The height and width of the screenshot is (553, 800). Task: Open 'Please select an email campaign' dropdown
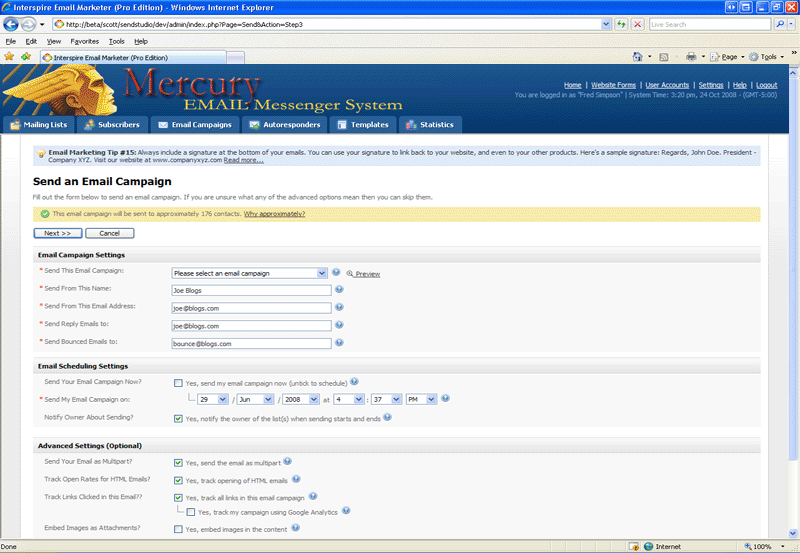click(x=249, y=273)
